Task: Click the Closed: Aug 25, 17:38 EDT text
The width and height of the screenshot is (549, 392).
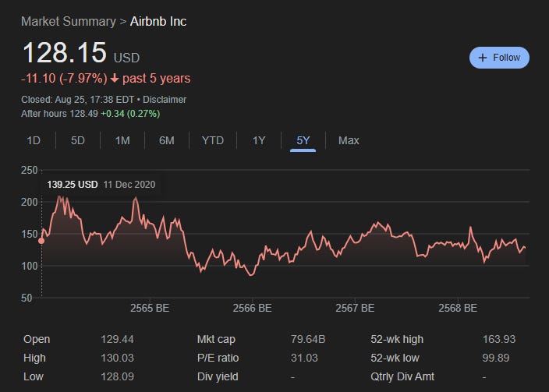Action: tap(77, 100)
